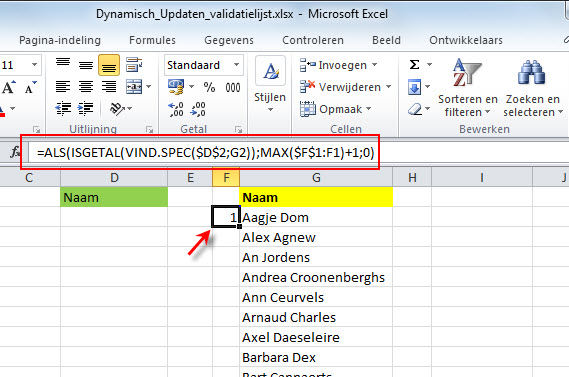Image resolution: width=569 pixels, height=377 pixels.
Task: Select cell Alex Agnew
Action: 316,237
